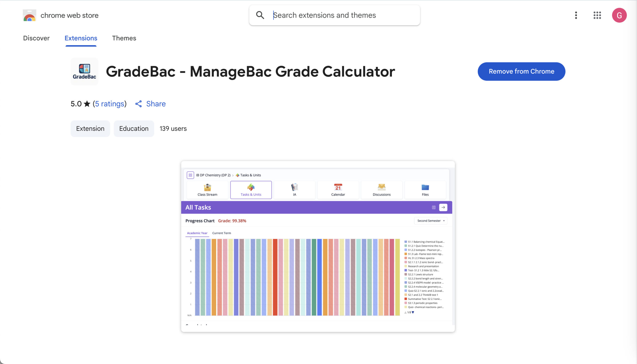This screenshot has width=637, height=364.
Task: Open the Google apps grid icon
Action: pos(597,15)
